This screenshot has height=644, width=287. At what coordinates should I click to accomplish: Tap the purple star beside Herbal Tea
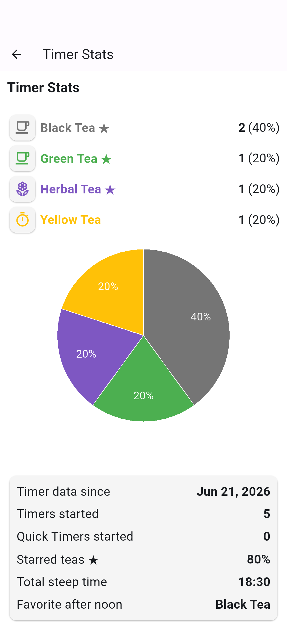coord(110,190)
